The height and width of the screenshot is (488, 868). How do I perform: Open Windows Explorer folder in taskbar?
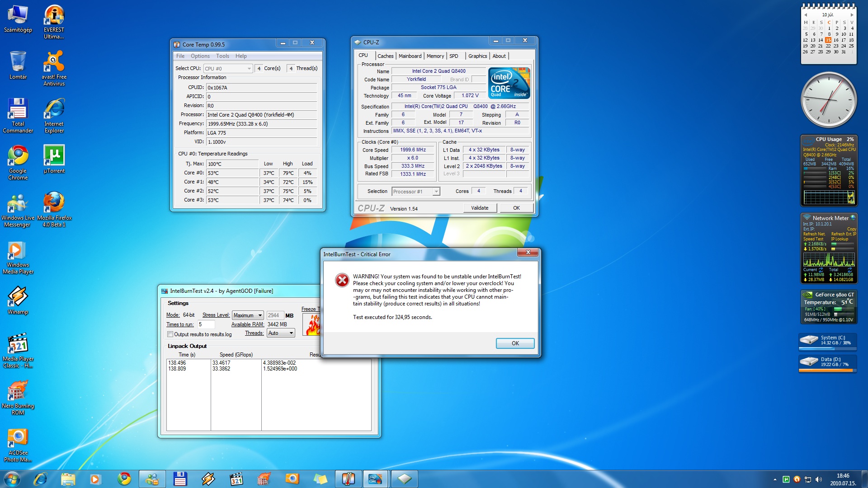coord(68,479)
